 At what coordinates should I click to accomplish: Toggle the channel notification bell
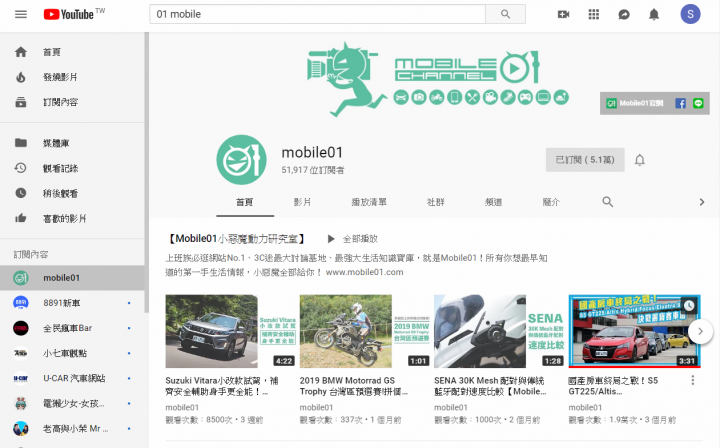[x=640, y=160]
